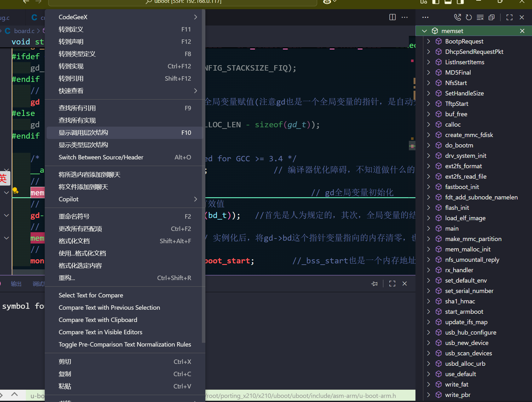Maximize the bottom output panel

392,284
